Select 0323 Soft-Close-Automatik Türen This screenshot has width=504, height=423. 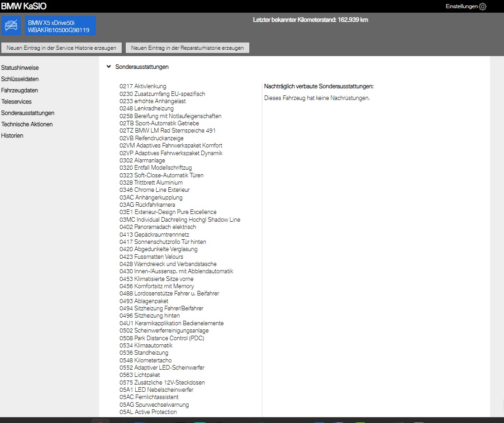point(162,175)
